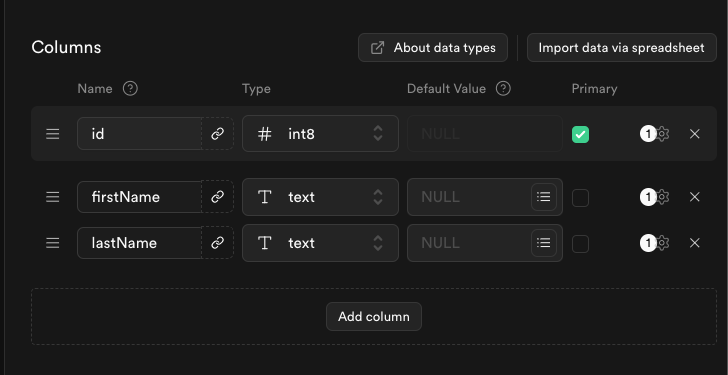Screen dimensions: 728x375
Task: Grab the drag handle of id row
Action: pyautogui.click(x=52, y=134)
